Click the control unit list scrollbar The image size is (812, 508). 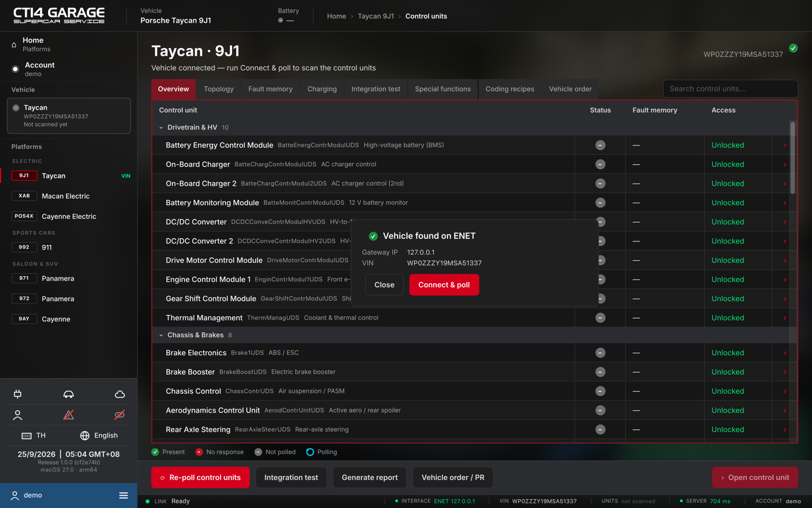[x=793, y=157]
